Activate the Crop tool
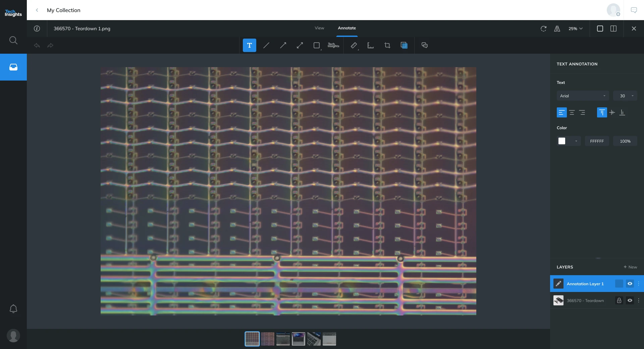This screenshot has width=644, height=349. 387,45
